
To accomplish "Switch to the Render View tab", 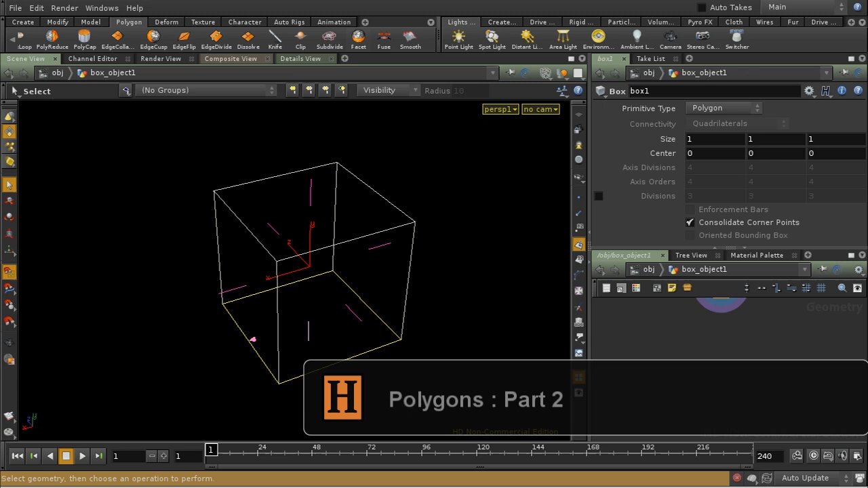I will 161,59.
